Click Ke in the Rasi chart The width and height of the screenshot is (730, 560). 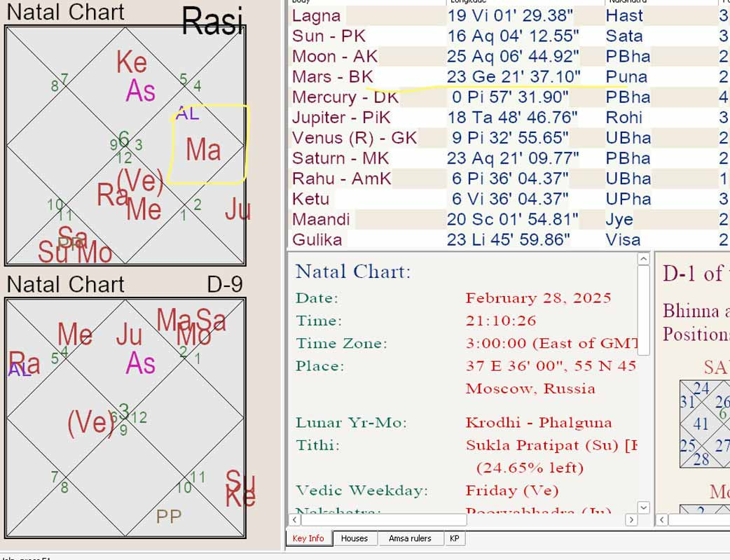(132, 62)
